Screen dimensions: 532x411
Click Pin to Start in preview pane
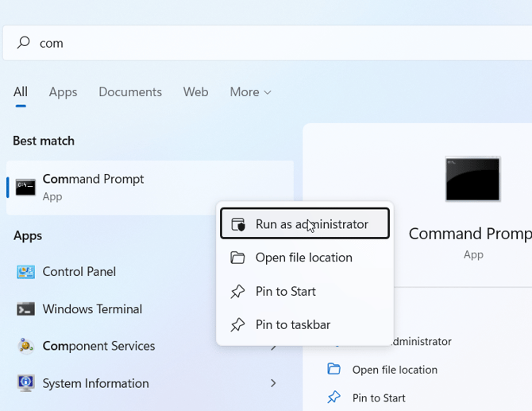click(x=379, y=397)
